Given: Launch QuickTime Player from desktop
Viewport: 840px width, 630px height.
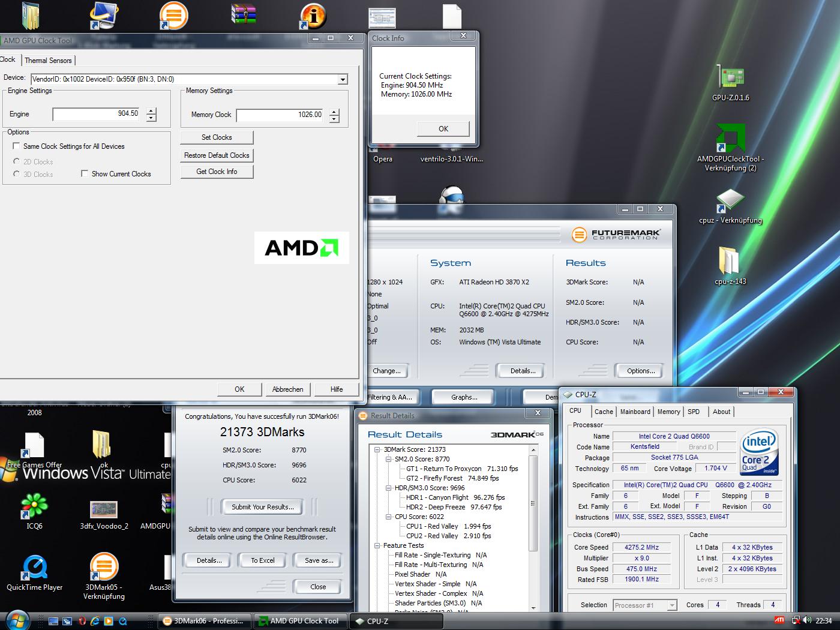Looking at the screenshot, I should point(34,573).
